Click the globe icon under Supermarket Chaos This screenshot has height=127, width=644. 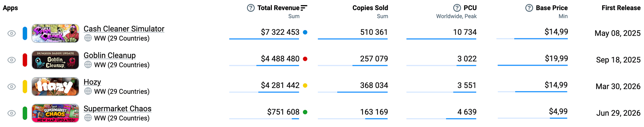88,118
